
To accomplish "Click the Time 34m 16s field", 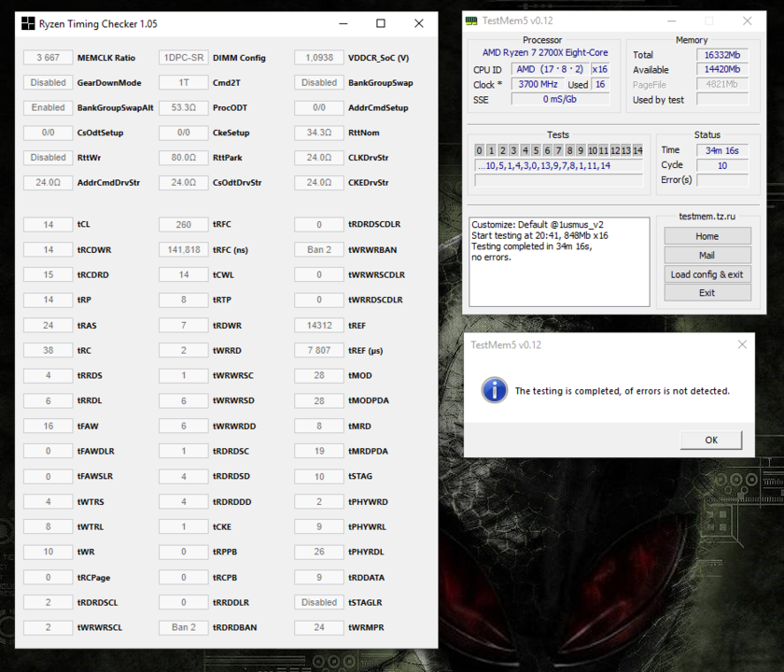I will tap(722, 150).
